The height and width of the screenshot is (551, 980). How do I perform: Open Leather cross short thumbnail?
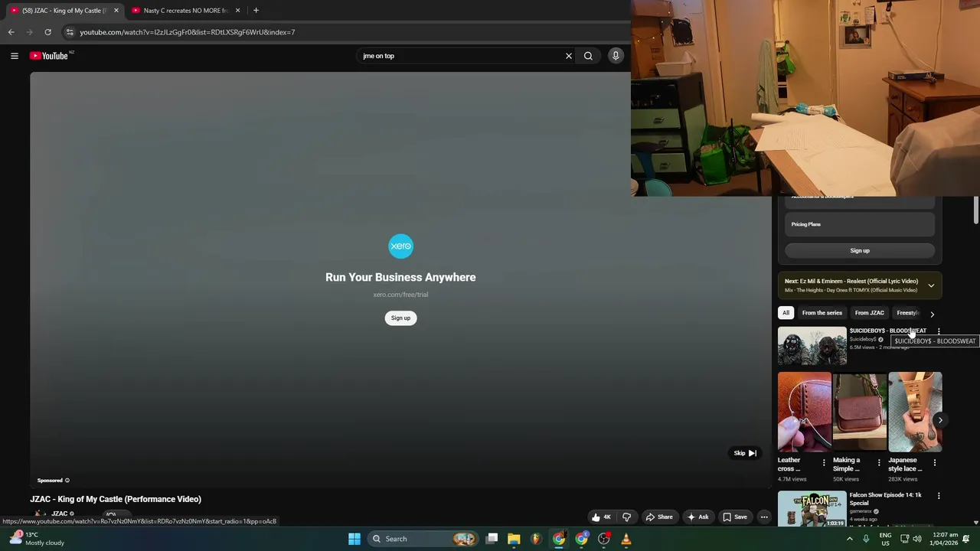click(x=805, y=412)
